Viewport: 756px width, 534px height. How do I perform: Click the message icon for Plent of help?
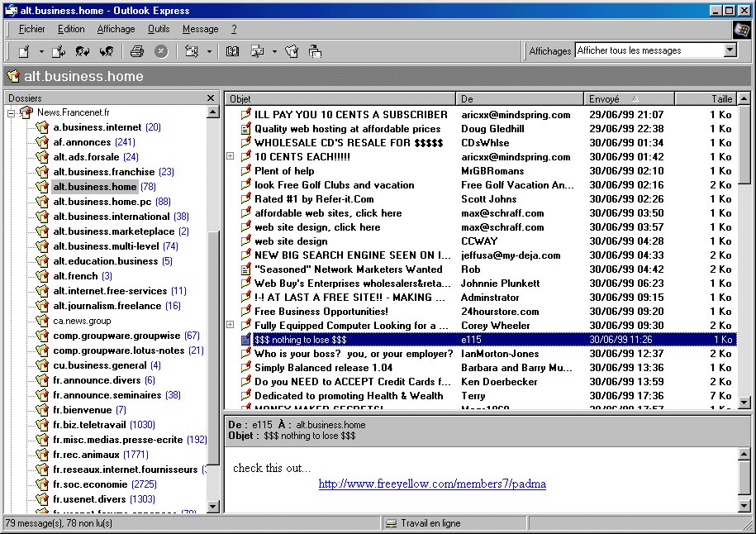(x=246, y=170)
